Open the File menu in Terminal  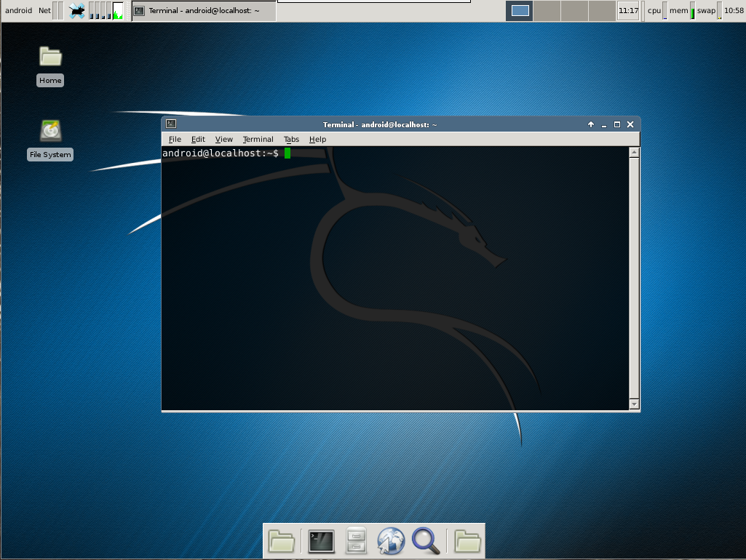(x=175, y=140)
